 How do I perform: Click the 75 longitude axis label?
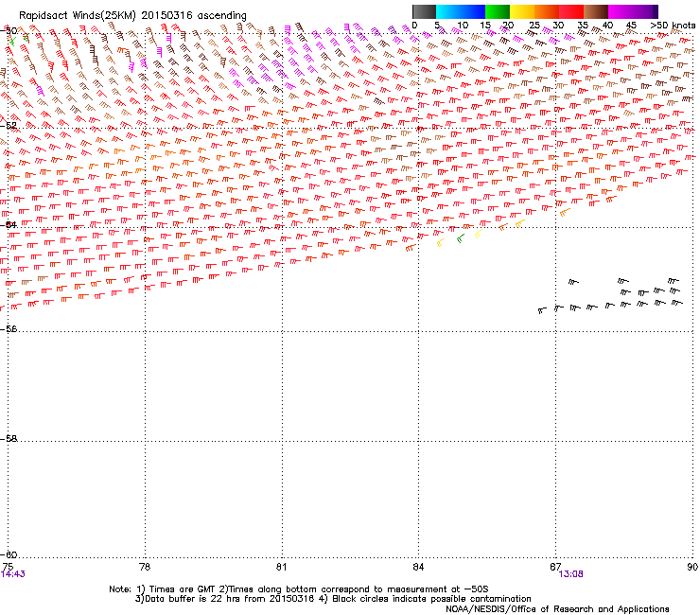click(x=8, y=567)
